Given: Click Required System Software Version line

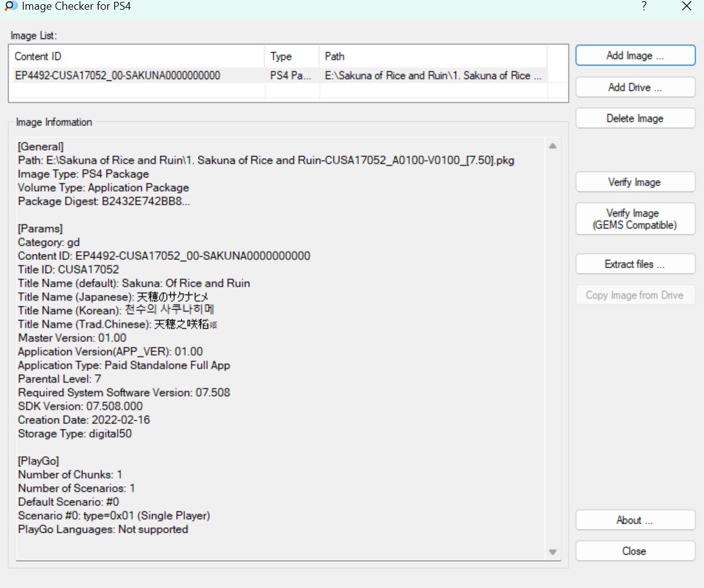Looking at the screenshot, I should click(x=125, y=393).
